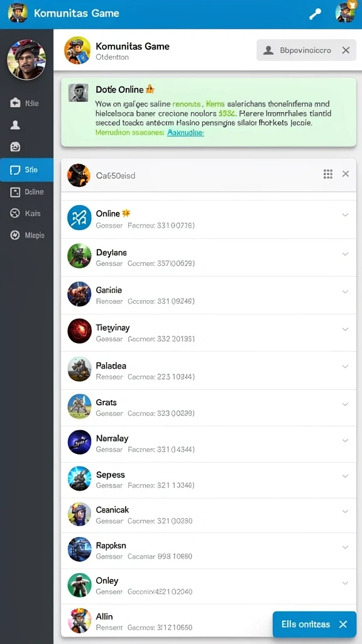Dismiss the Ells onliteas popup with its X

(x=343, y=625)
